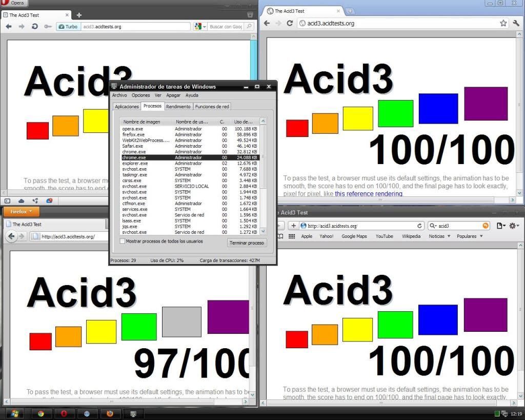
Task: Open Opera's panels icon in the status bar
Action: point(7,201)
